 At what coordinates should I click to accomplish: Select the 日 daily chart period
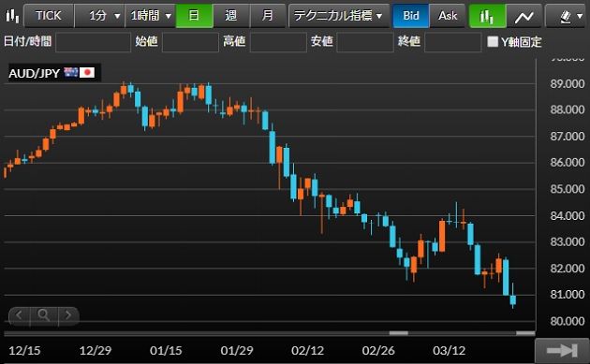point(194,16)
